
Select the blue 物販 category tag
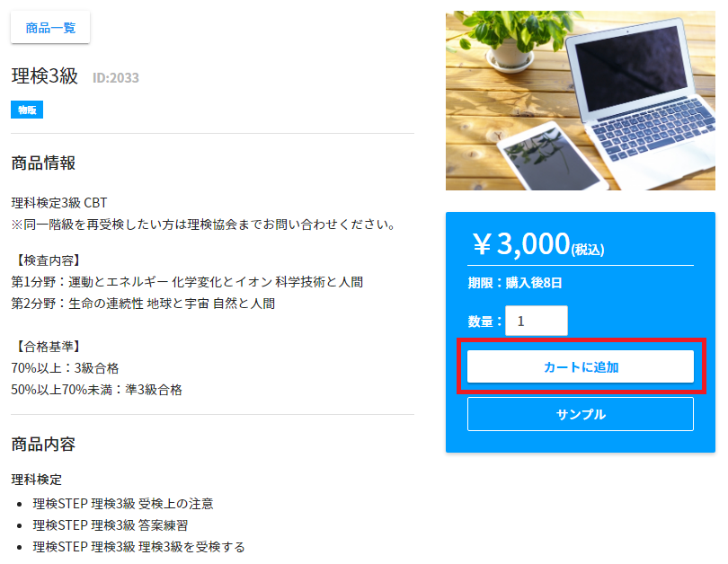[x=27, y=110]
